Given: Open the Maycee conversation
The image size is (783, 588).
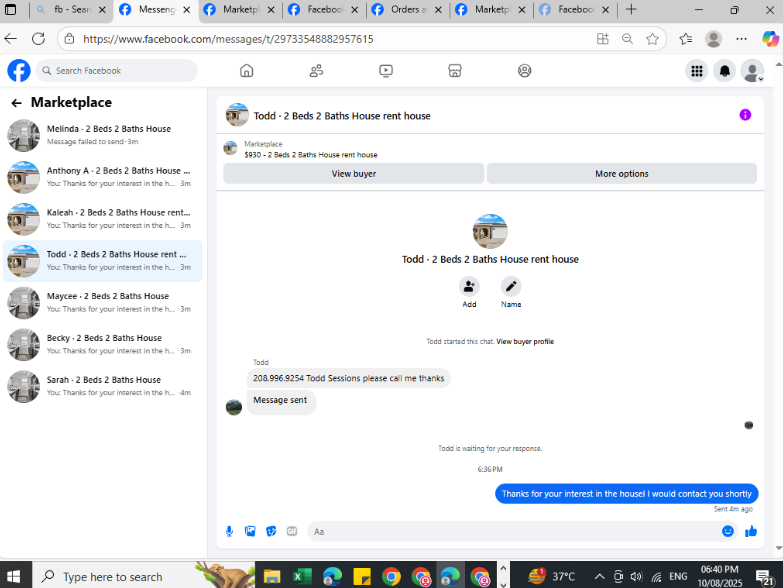Looking at the screenshot, I should pos(103,303).
